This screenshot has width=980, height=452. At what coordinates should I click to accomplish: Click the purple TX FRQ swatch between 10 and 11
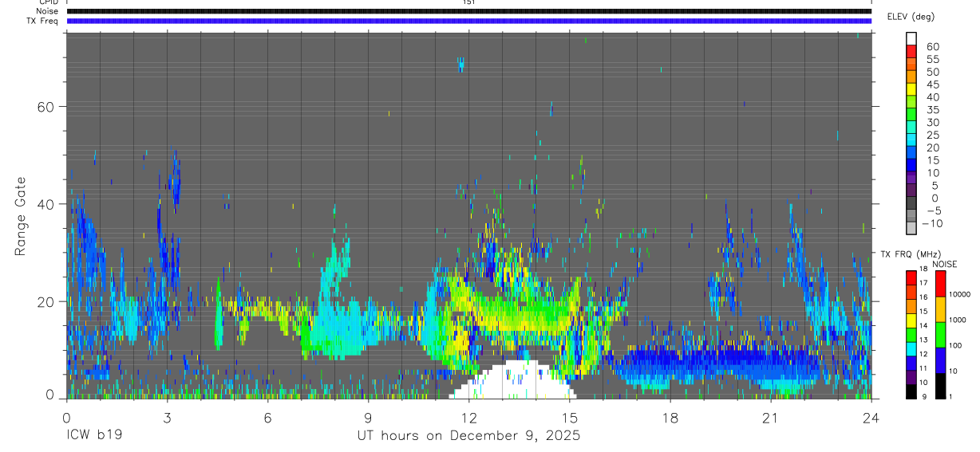[911, 375]
